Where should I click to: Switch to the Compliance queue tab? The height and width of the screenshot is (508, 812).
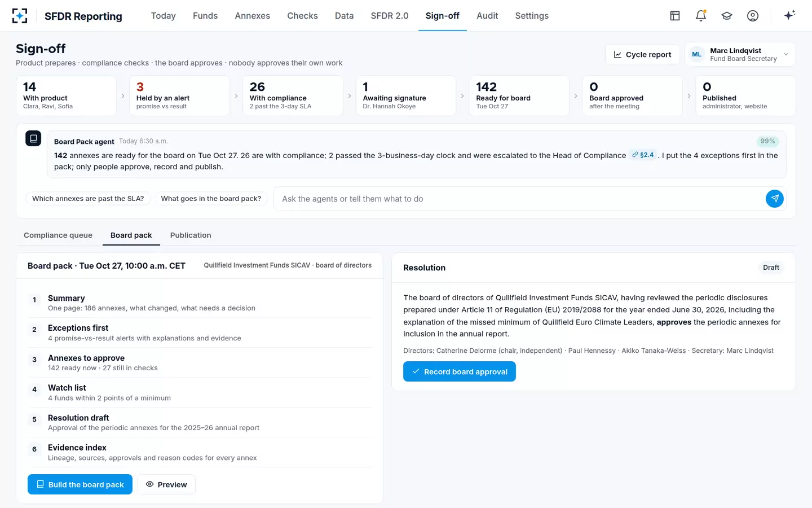[58, 235]
